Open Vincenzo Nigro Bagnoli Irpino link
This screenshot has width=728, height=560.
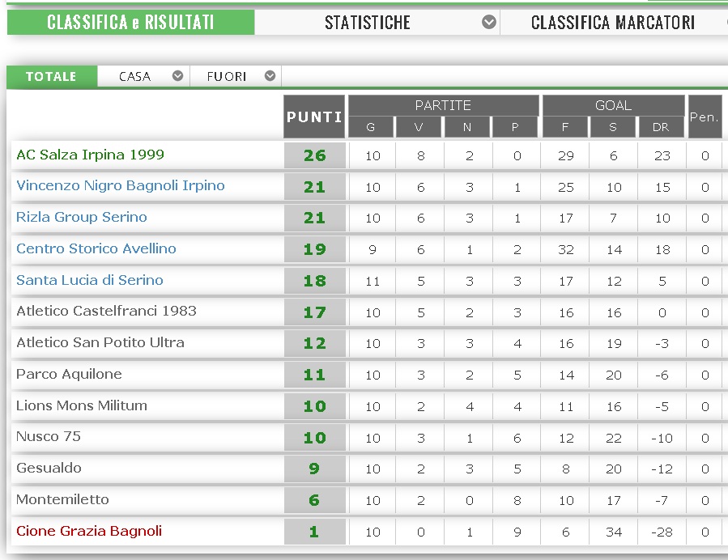click(121, 186)
